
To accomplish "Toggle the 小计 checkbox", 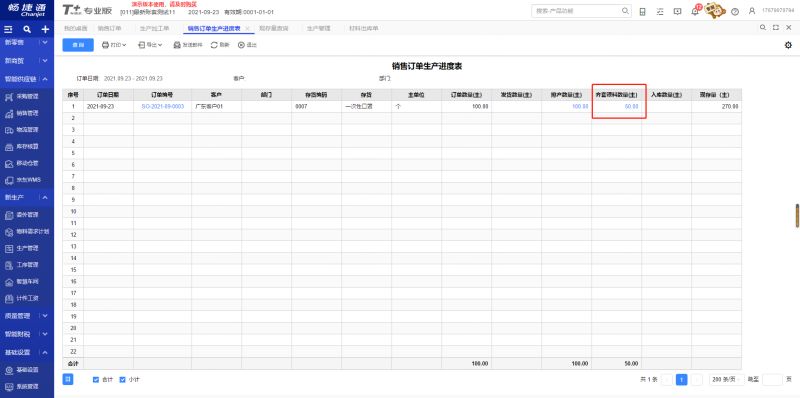I will point(122,380).
